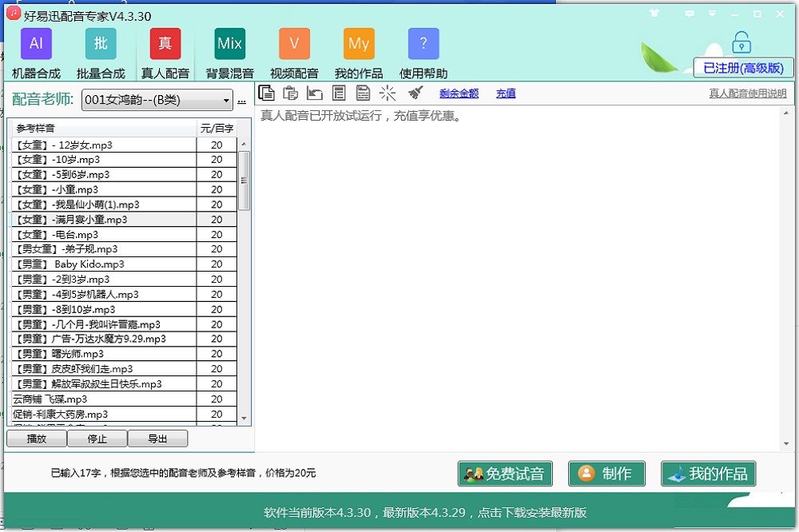Click the page layout icon in the editor toolbar
This screenshot has height=532, width=799.
(339, 93)
